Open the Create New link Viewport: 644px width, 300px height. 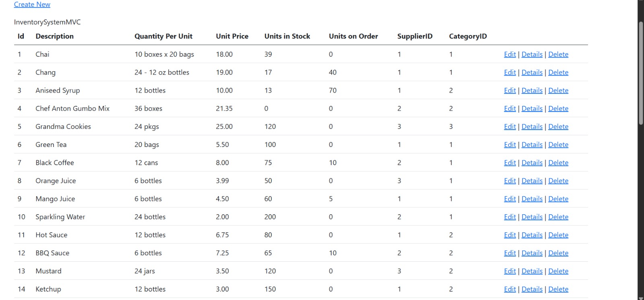click(x=32, y=4)
